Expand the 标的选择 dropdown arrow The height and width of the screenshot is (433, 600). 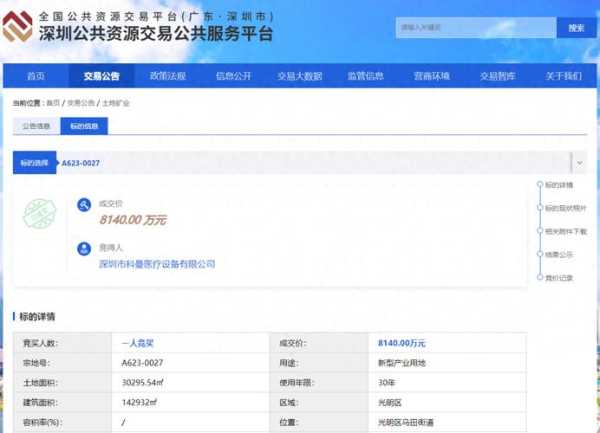coord(577,161)
